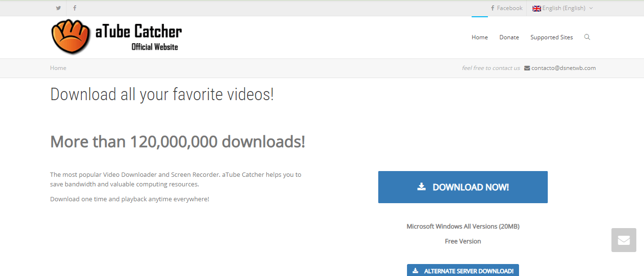Click the envelope icon beside contacto@dsnetwb.com

[527, 68]
